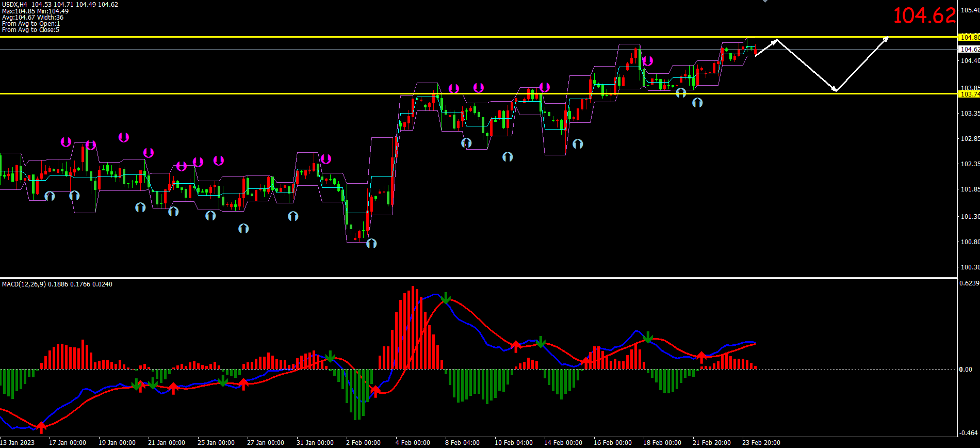980x448 pixels.
Task: Click the 4 Feb 00:00 time axis label
Action: 413,443
